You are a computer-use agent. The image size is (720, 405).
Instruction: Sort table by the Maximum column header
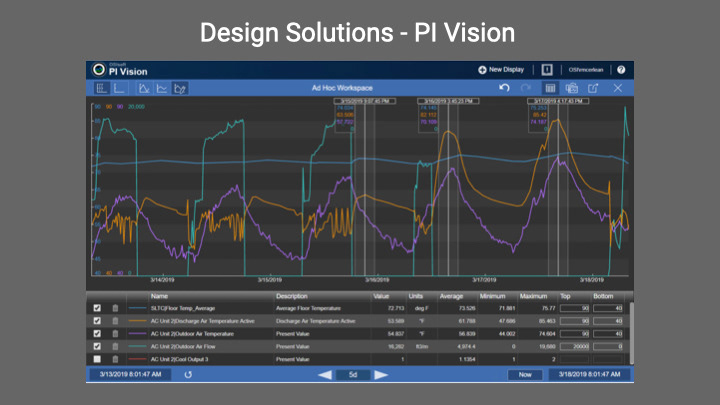pos(533,296)
